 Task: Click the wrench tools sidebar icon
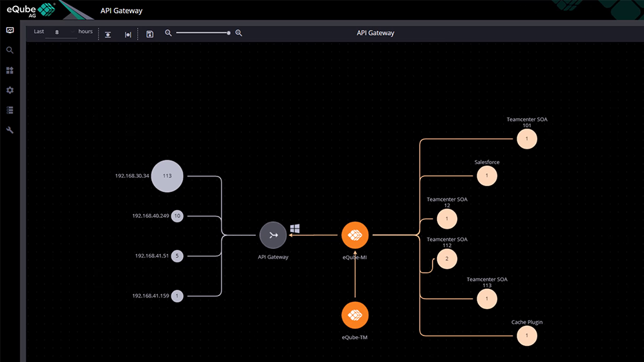click(x=10, y=131)
